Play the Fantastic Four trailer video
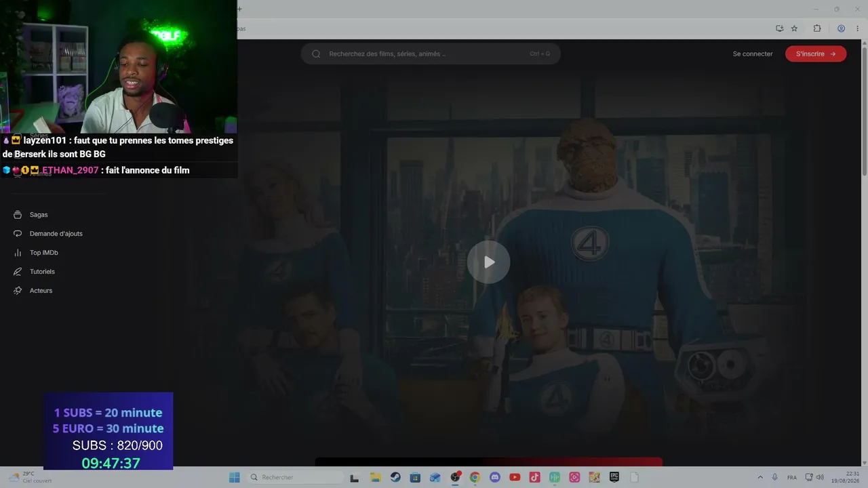This screenshot has height=488, width=868. [x=488, y=262]
